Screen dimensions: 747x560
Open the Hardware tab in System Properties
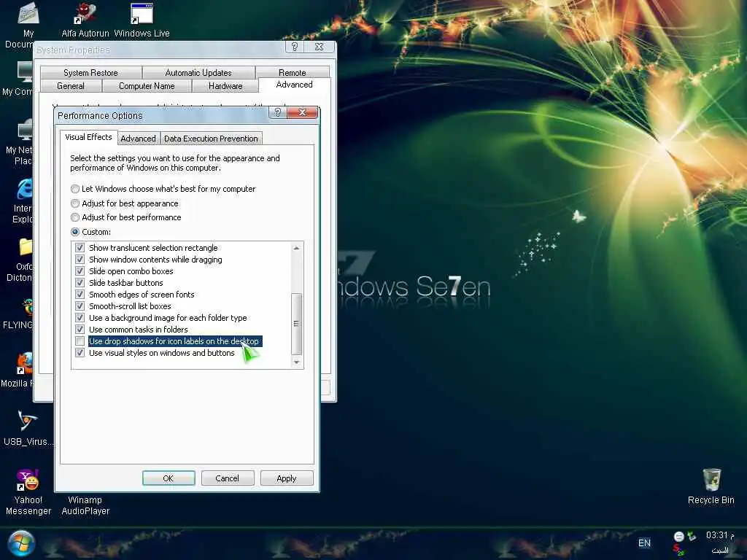point(225,86)
